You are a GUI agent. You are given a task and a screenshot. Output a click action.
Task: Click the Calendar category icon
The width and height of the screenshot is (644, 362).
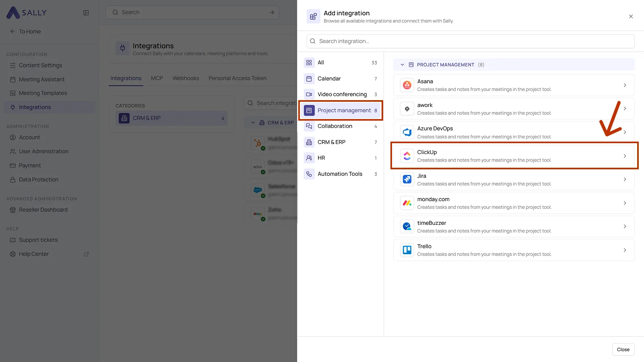(x=309, y=78)
